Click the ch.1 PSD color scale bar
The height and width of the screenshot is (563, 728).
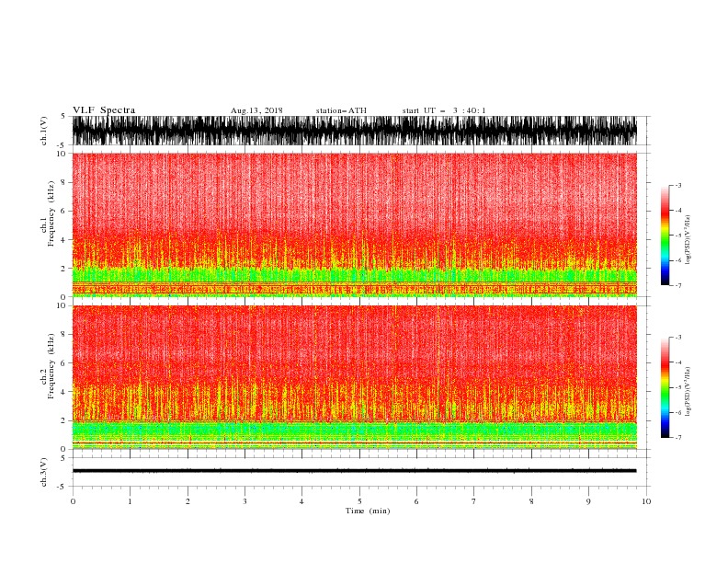pyautogui.click(x=665, y=236)
